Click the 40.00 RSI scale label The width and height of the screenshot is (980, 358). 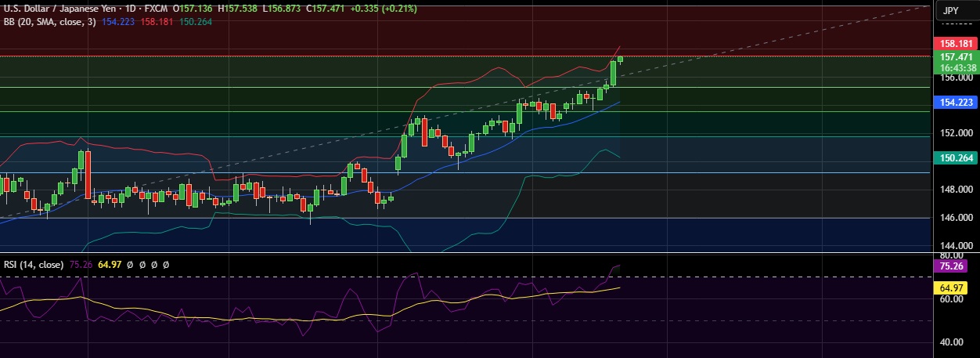pyautogui.click(x=952, y=342)
